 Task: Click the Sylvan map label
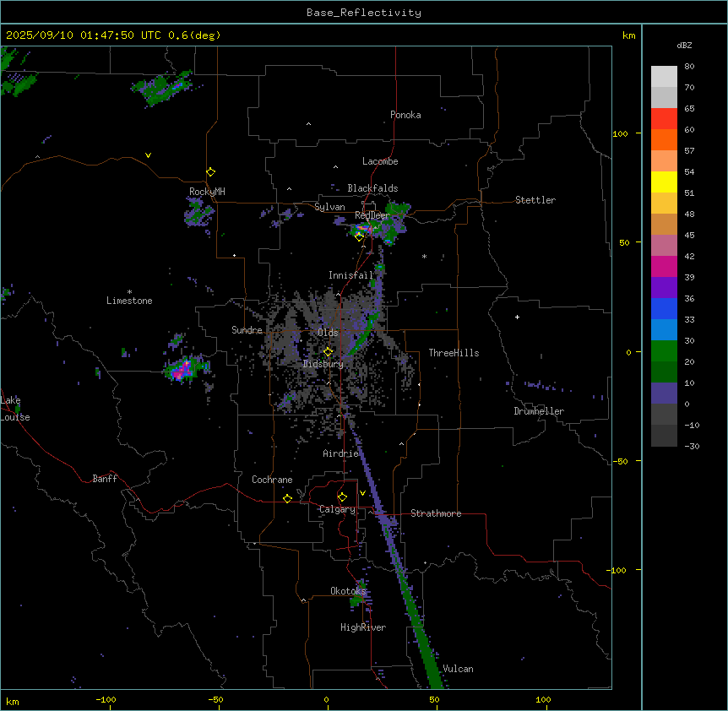point(329,207)
